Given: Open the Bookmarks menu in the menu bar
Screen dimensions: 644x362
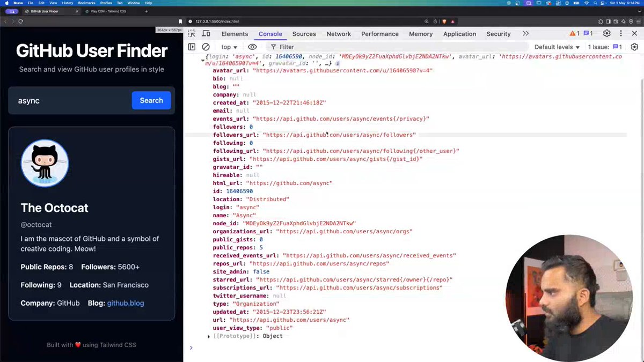Looking at the screenshot, I should click(x=86, y=3).
